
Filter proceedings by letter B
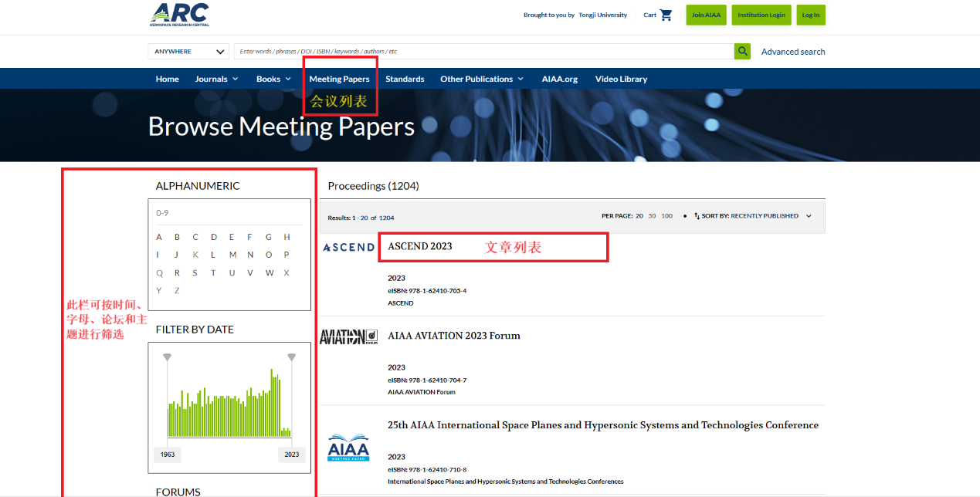click(x=177, y=237)
